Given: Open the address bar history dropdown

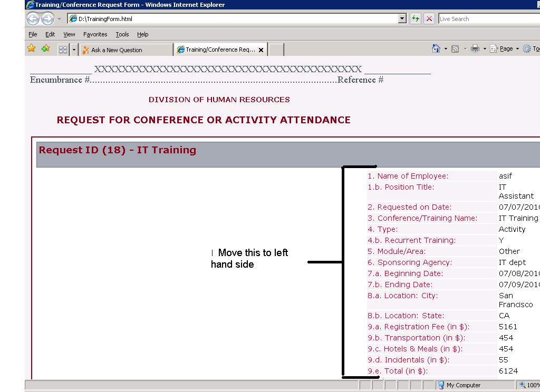Looking at the screenshot, I should coord(402,18).
